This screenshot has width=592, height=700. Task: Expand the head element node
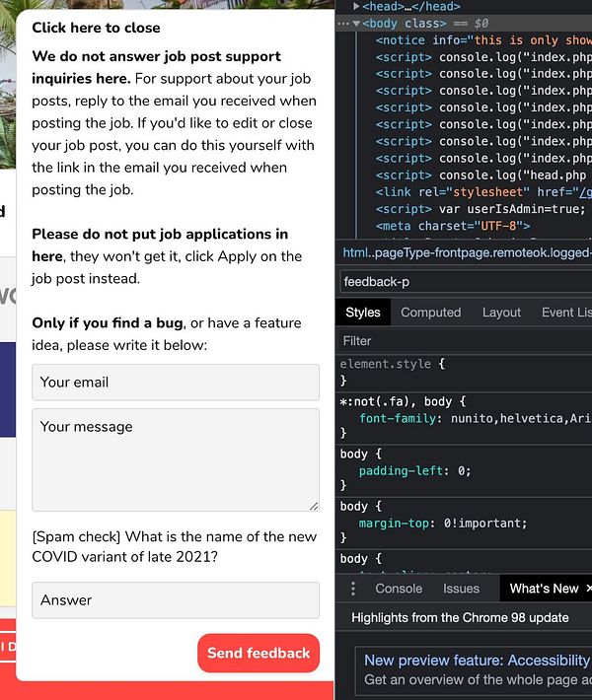[x=356, y=6]
